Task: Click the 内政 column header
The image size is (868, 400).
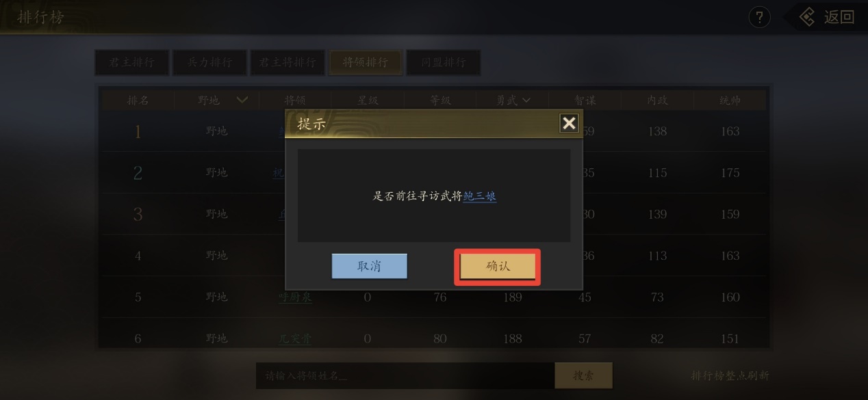Action: click(x=658, y=100)
